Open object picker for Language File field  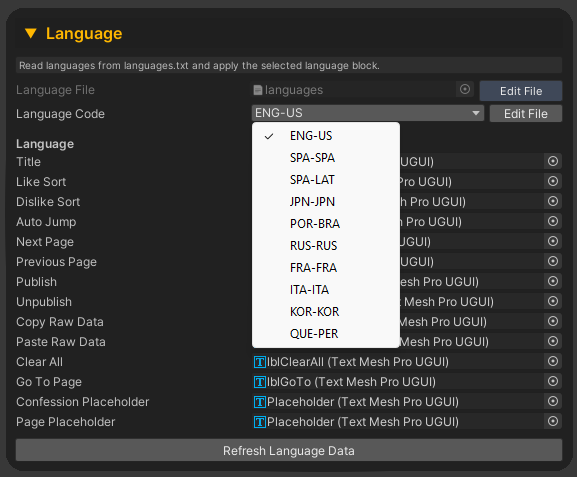pos(465,89)
